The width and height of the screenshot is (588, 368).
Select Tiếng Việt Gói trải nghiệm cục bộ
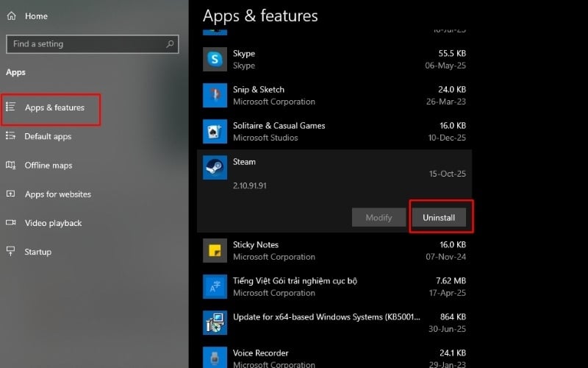click(x=295, y=280)
